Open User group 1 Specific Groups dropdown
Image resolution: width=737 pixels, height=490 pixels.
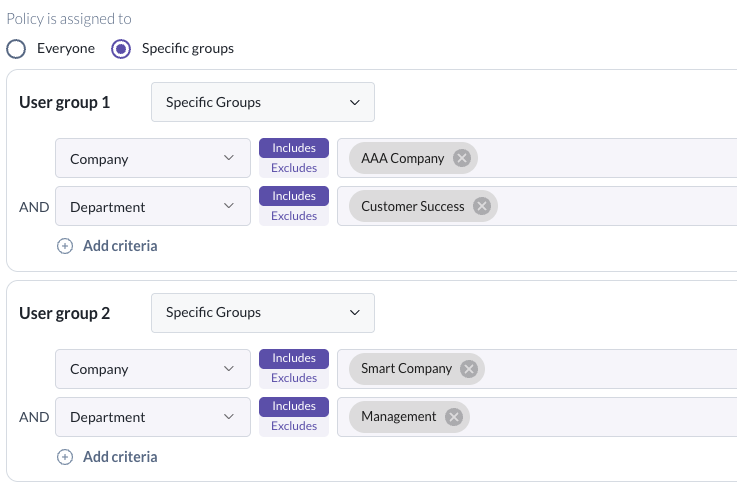pyautogui.click(x=262, y=102)
